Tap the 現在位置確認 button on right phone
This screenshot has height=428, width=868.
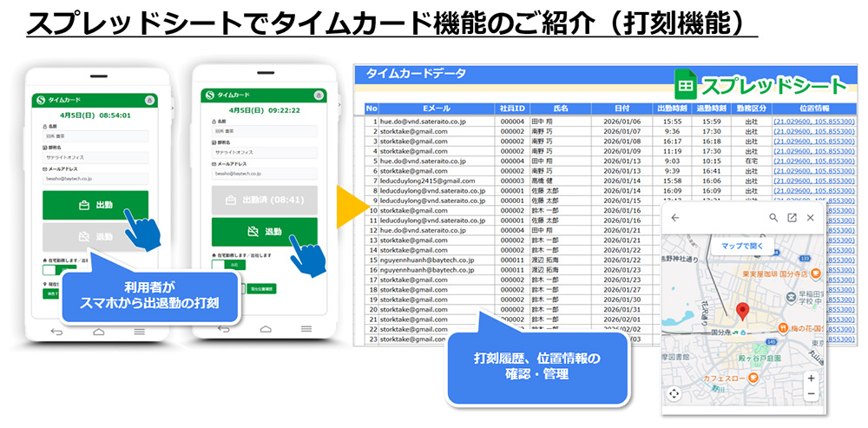[261, 288]
